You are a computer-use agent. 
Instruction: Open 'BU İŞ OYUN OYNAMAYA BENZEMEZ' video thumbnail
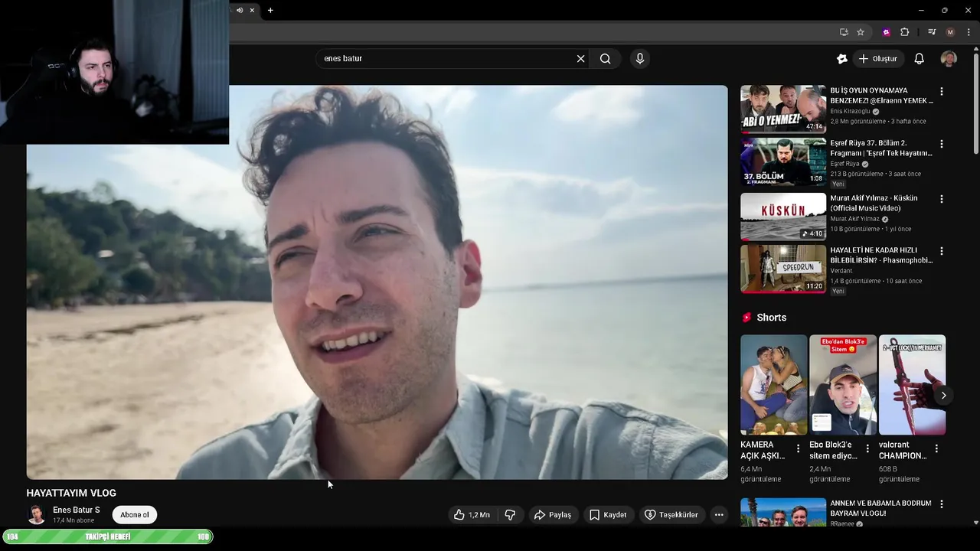click(x=783, y=109)
